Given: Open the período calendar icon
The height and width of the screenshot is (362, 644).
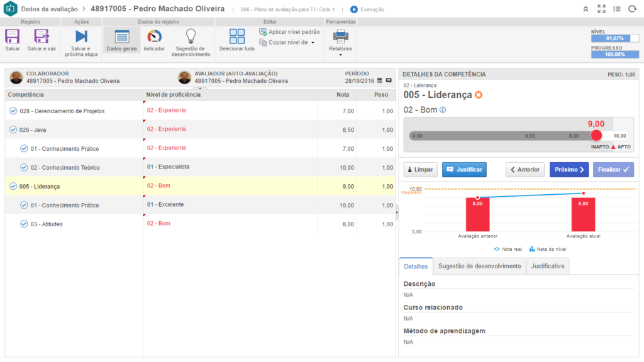Looking at the screenshot, I should point(379,80).
